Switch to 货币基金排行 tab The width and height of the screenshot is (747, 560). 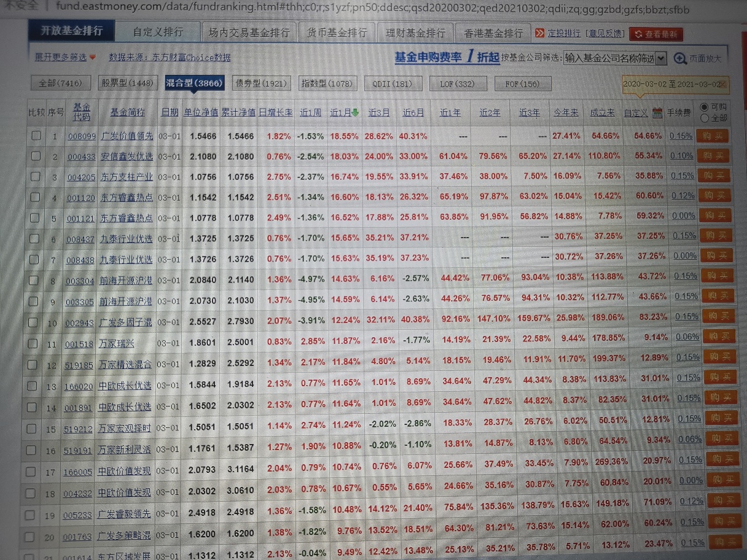(x=337, y=33)
